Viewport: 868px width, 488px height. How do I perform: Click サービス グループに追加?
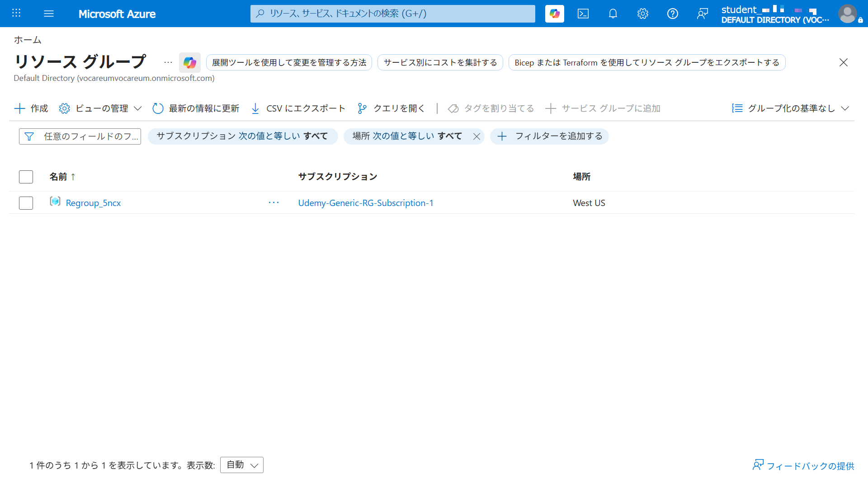(x=603, y=108)
